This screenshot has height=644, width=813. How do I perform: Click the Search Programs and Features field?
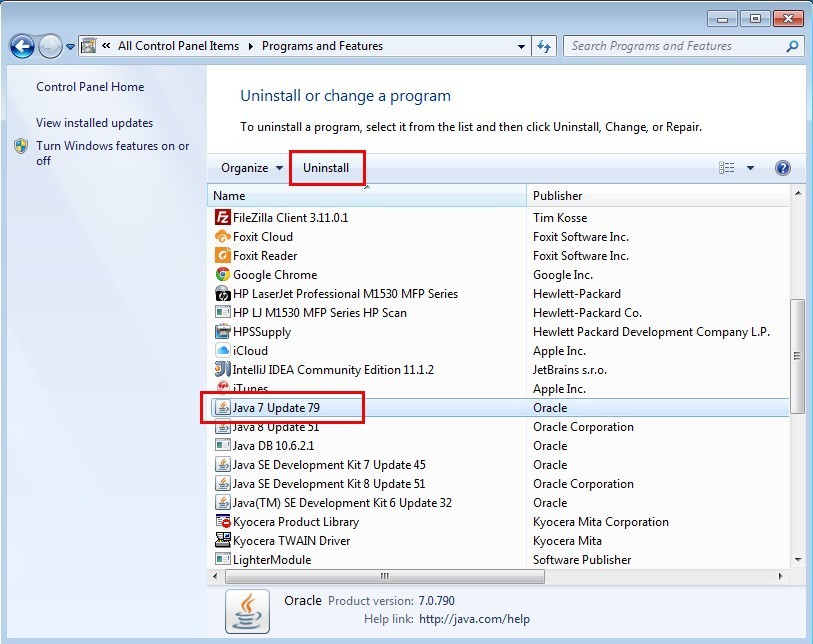674,46
